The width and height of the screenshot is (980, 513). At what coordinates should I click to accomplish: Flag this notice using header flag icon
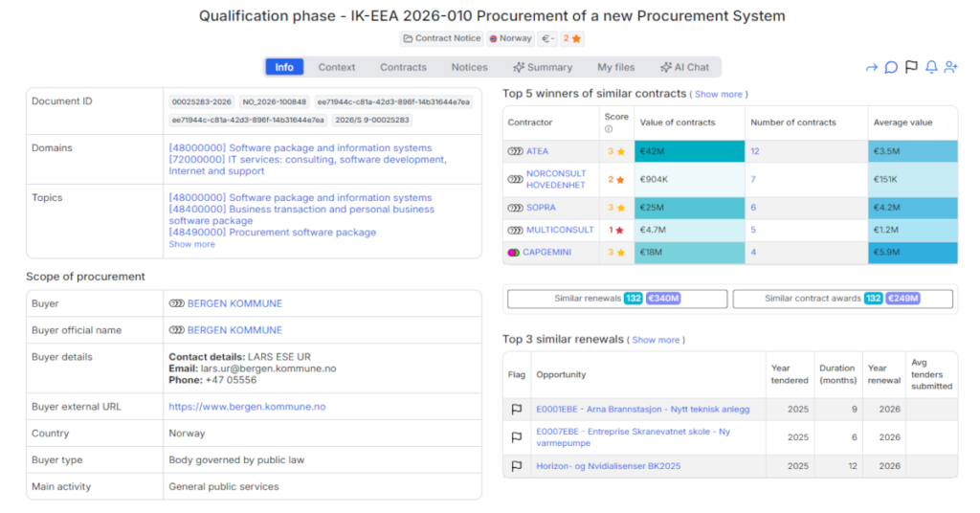point(911,67)
